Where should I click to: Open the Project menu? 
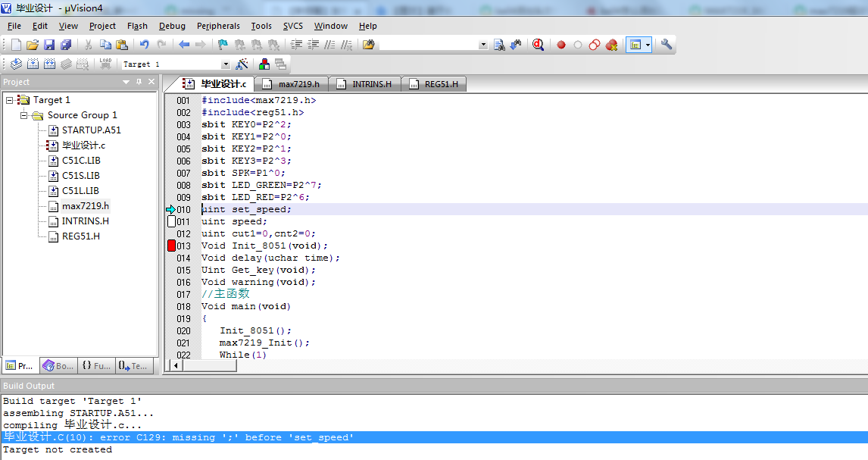point(102,26)
